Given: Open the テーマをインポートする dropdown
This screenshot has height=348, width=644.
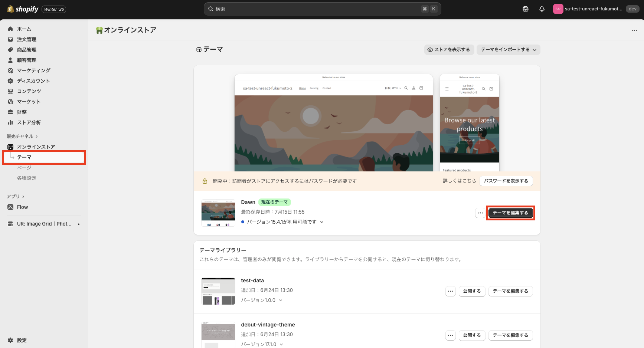Looking at the screenshot, I should (508, 49).
